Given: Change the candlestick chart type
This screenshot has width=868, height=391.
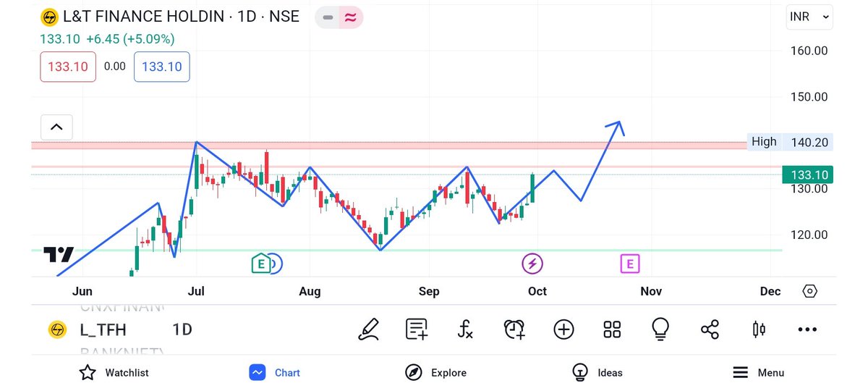Looking at the screenshot, I should coord(759,329).
